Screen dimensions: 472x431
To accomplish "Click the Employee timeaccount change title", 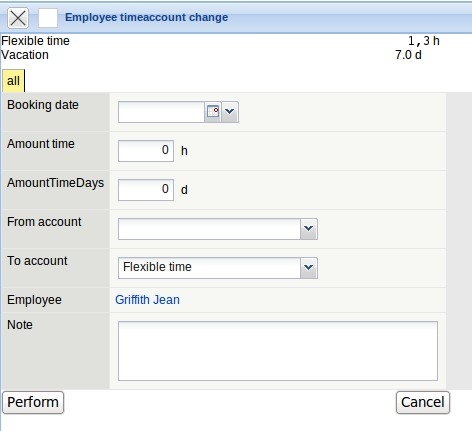I will click(146, 17).
